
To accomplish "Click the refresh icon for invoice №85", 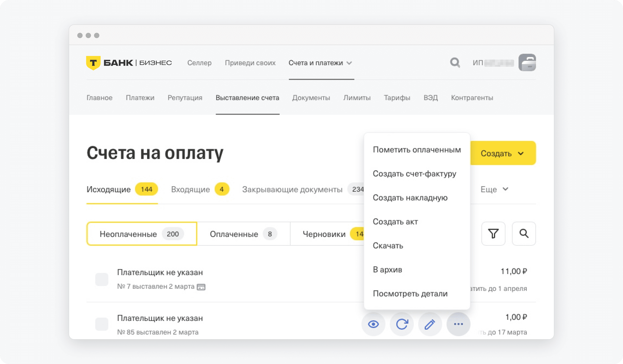I will [402, 324].
